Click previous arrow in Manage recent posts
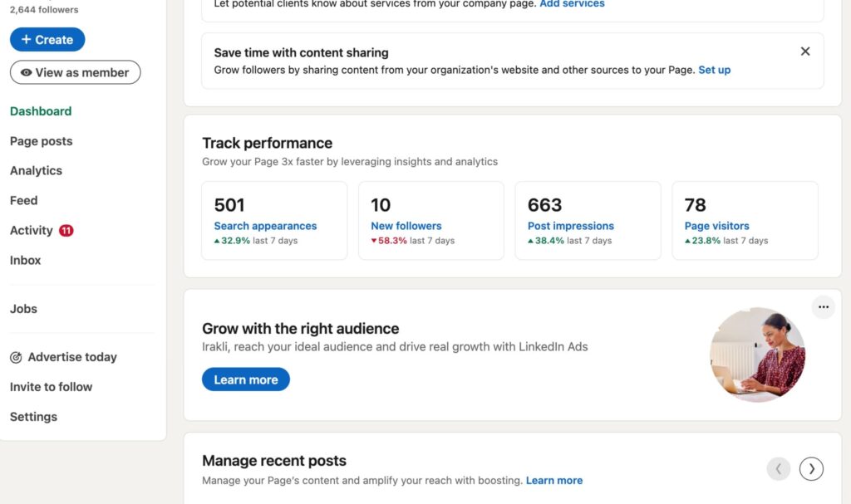 [778, 469]
